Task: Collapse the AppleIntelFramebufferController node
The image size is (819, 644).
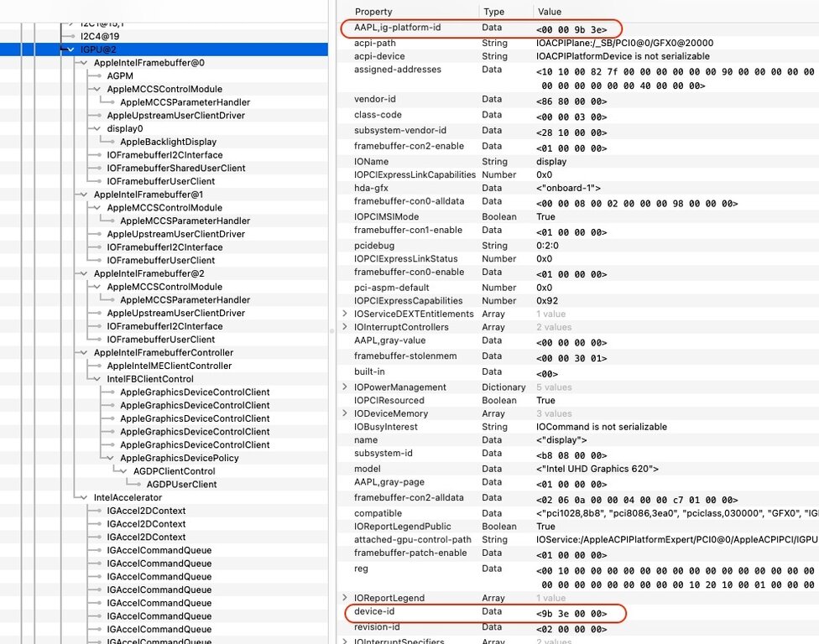Action: [x=84, y=352]
